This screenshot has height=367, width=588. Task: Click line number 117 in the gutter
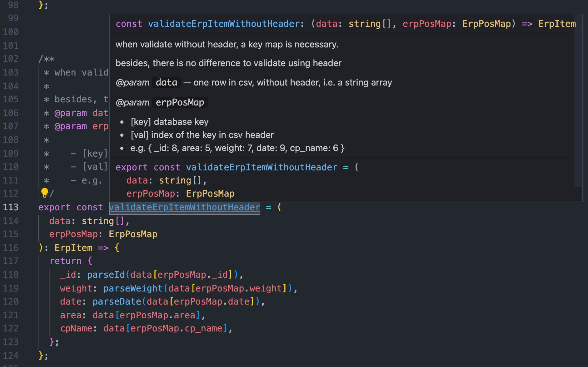click(x=11, y=261)
